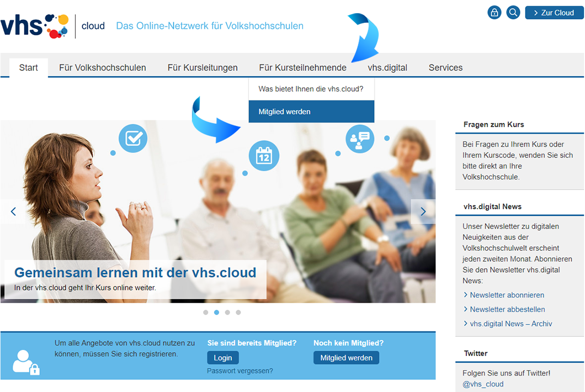Open the search magnifier icon
Screen dimensions: 585x392
pos(514,13)
